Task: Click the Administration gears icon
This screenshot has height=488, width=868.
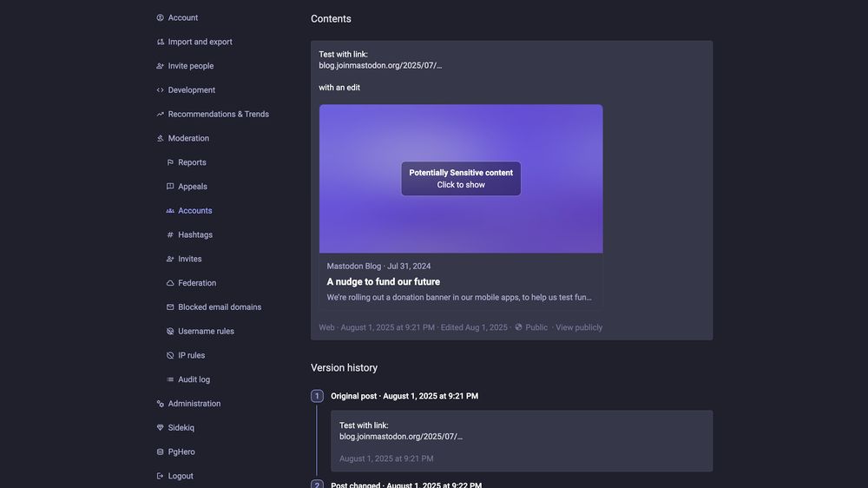Action: 160,404
